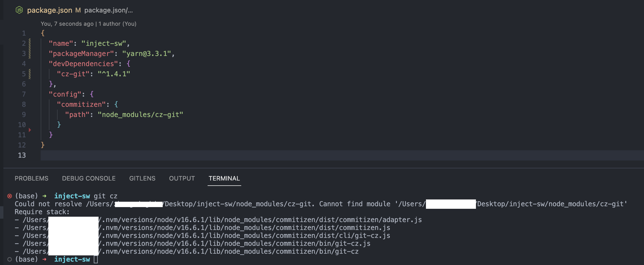Place cursor in the terminal input area
The width and height of the screenshot is (644, 265).
point(96,259)
